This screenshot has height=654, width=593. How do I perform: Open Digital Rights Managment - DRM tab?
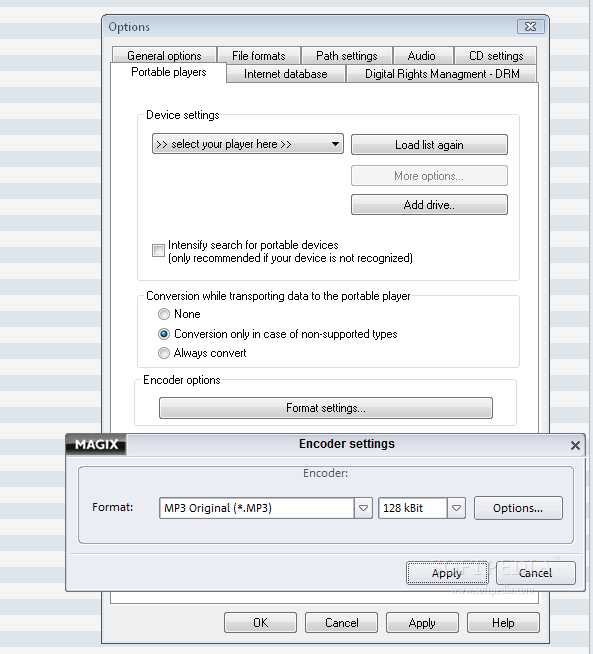point(442,74)
